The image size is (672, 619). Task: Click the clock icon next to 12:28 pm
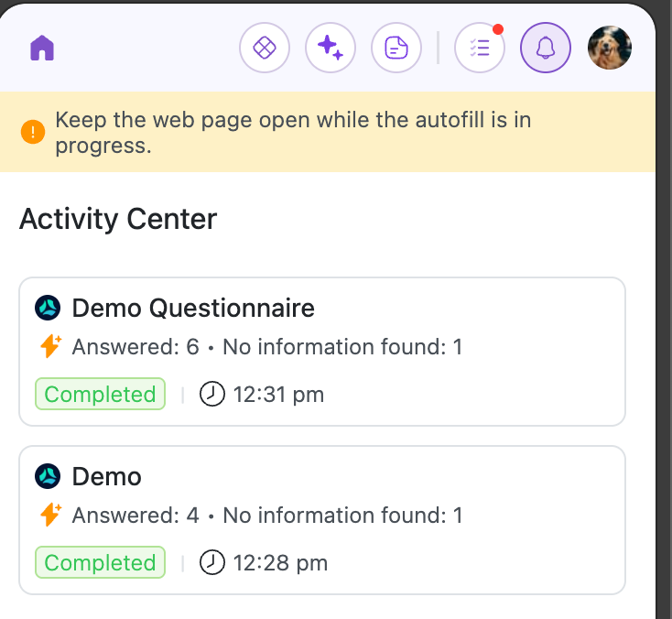pos(211,562)
